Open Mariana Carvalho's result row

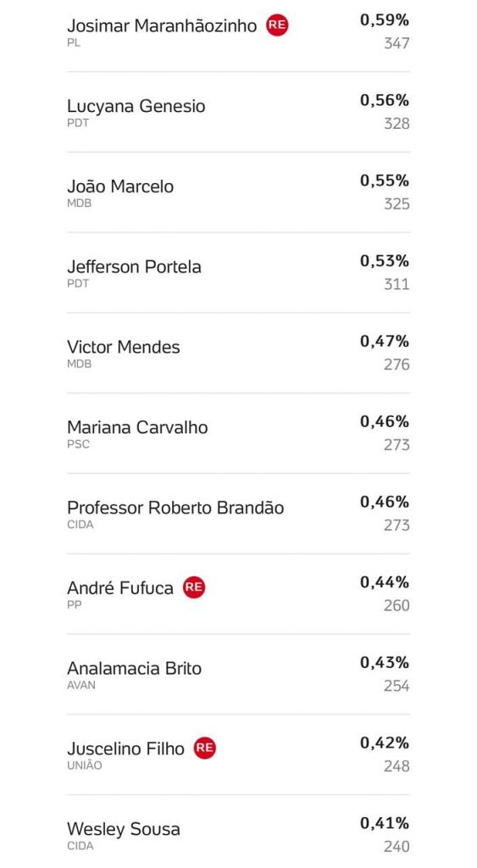239,433
